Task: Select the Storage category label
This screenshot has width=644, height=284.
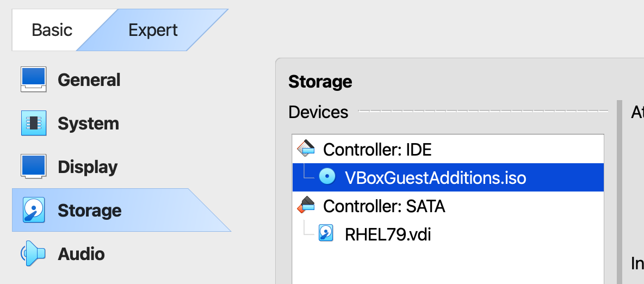Action: pos(90,211)
